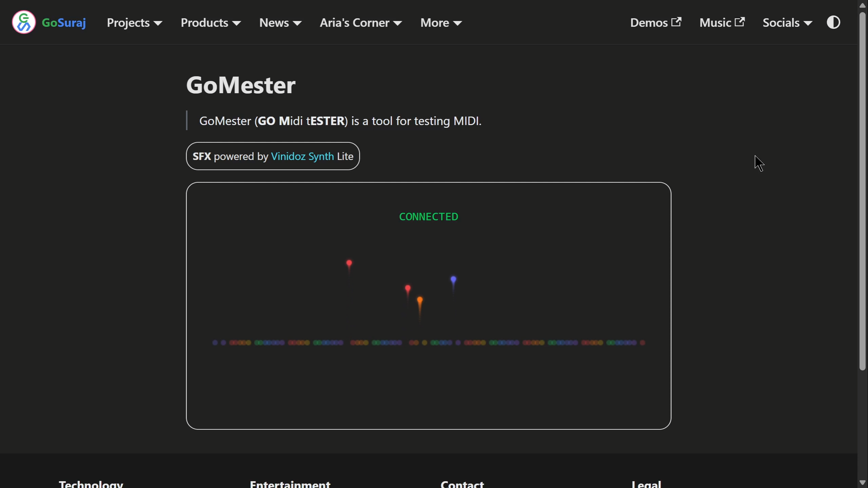This screenshot has width=868, height=488.
Task: Click the top red falling note marker
Action: pyautogui.click(x=349, y=263)
